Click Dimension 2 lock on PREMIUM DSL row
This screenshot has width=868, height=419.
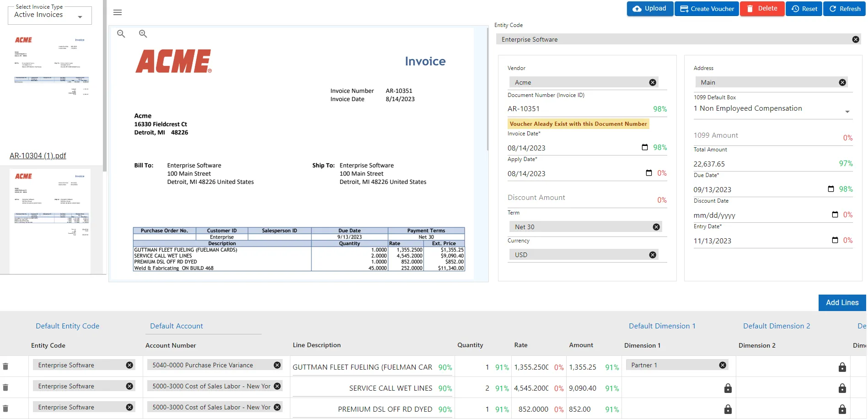(x=842, y=409)
